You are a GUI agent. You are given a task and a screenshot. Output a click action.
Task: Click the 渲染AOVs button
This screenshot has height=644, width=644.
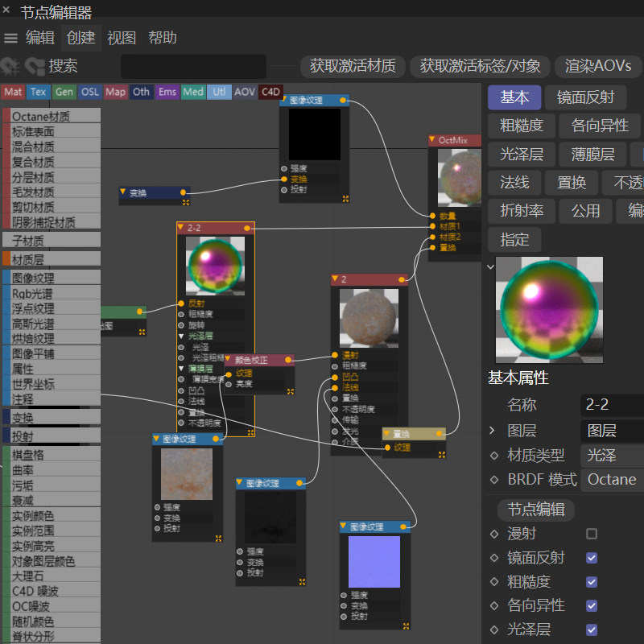(597, 67)
